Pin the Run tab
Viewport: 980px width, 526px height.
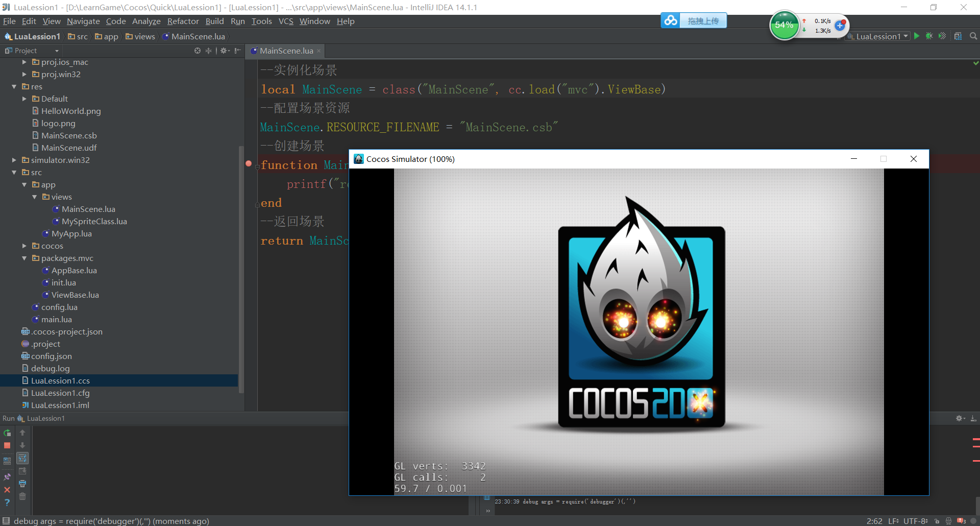(7, 477)
